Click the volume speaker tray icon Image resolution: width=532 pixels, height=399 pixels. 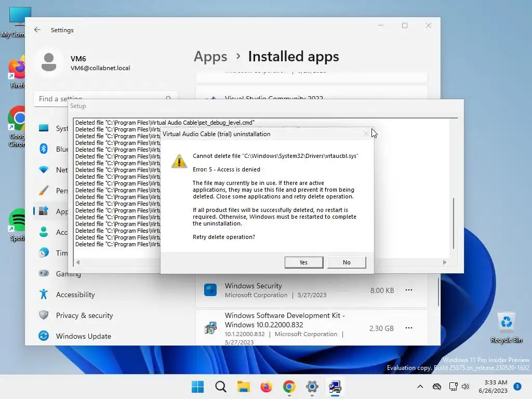pyautogui.click(x=465, y=387)
